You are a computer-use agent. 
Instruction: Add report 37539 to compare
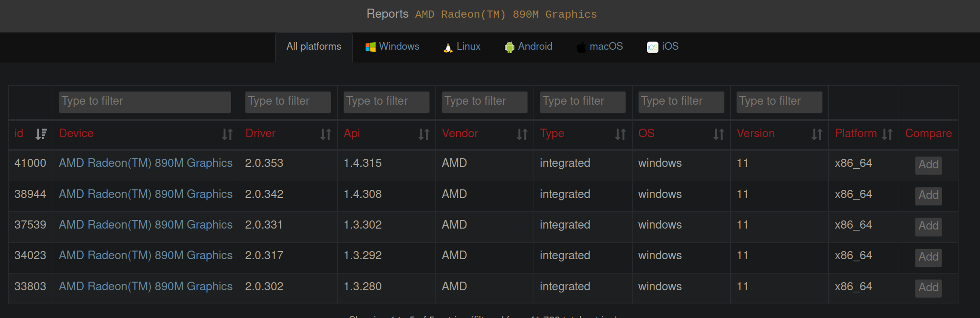pos(928,226)
